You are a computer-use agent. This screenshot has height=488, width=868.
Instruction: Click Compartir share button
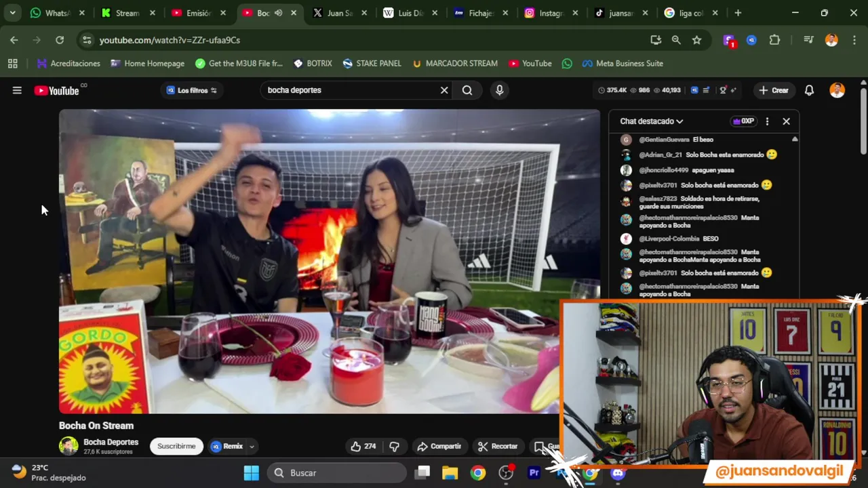[439, 446]
